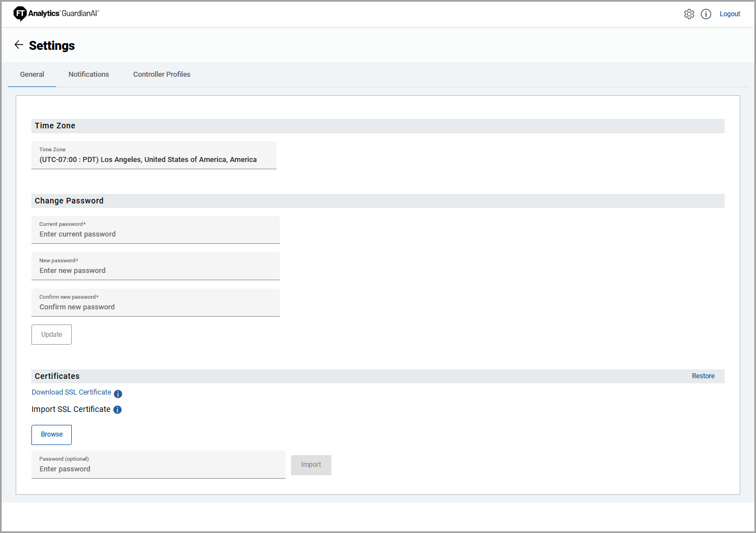Show info for Download SSL Certificate
This screenshot has width=756, height=533.
tap(118, 394)
